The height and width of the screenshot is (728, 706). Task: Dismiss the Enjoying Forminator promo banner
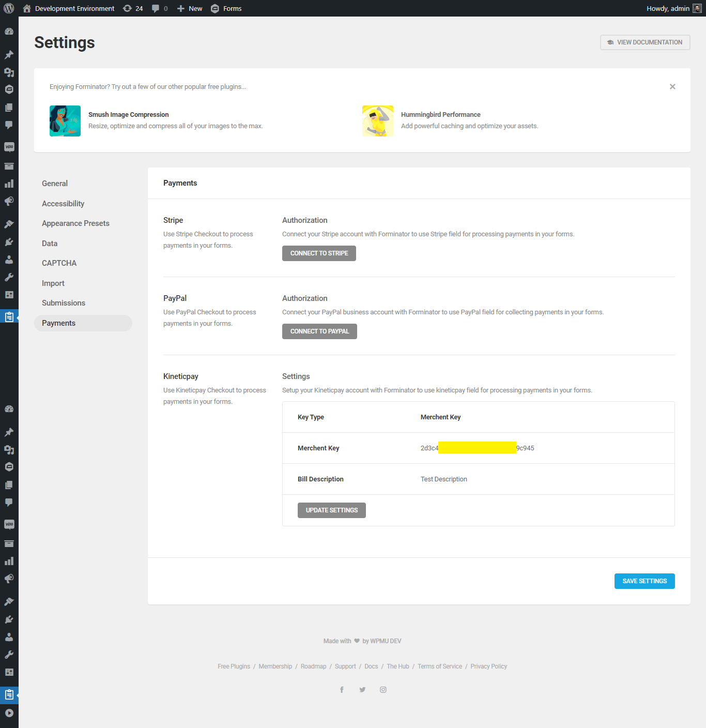672,87
